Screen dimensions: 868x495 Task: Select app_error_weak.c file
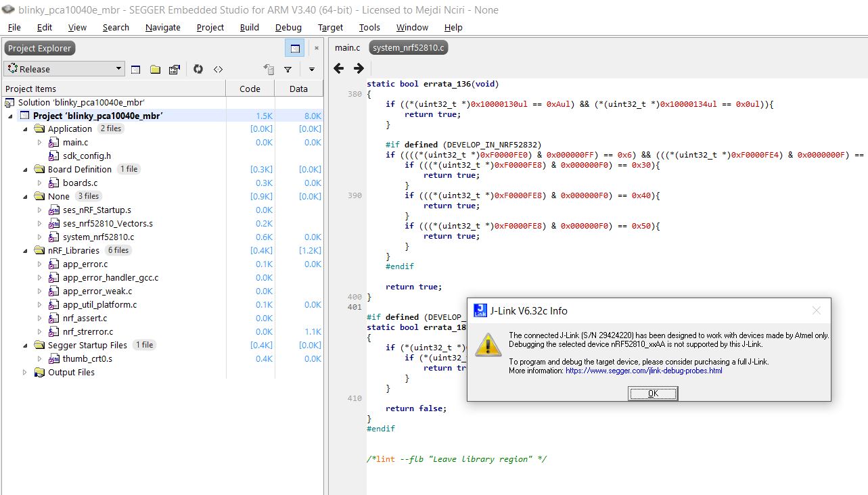pyautogui.click(x=97, y=291)
